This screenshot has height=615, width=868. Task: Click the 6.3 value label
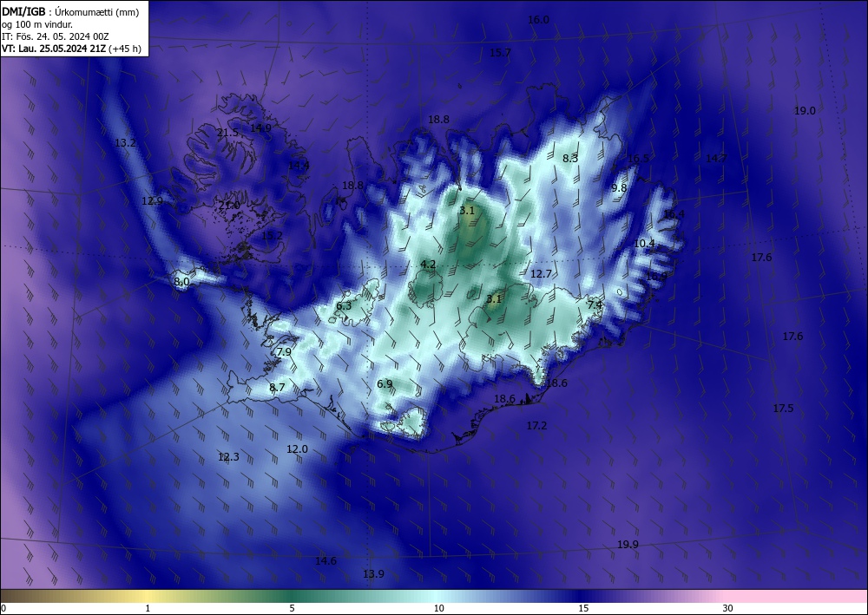344,306
